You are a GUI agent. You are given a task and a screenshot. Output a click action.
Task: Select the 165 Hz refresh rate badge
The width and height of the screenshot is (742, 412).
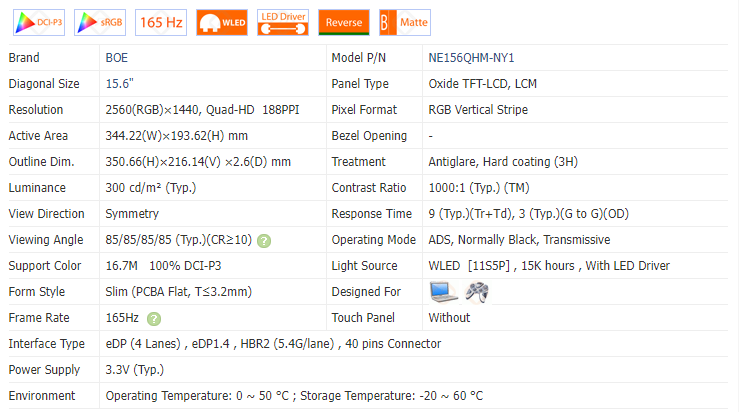[x=160, y=21]
